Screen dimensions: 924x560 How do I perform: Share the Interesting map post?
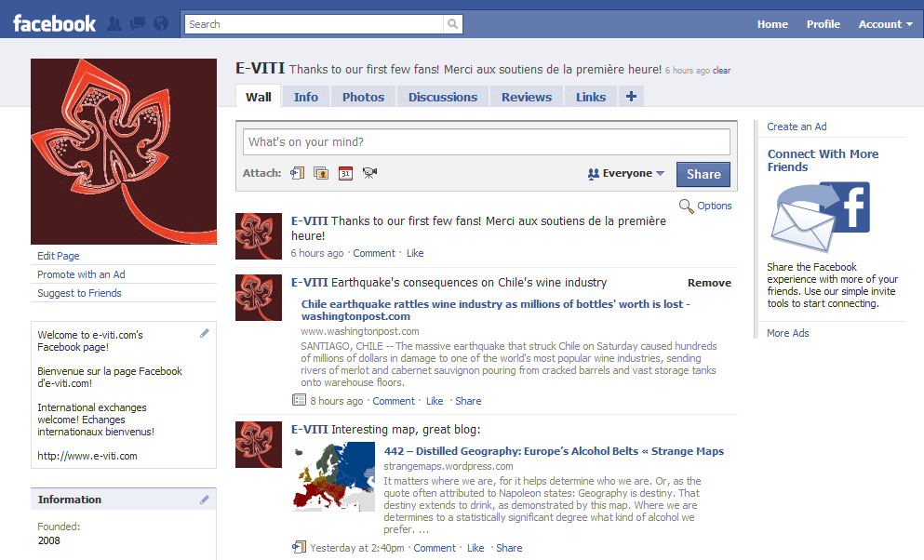point(509,548)
